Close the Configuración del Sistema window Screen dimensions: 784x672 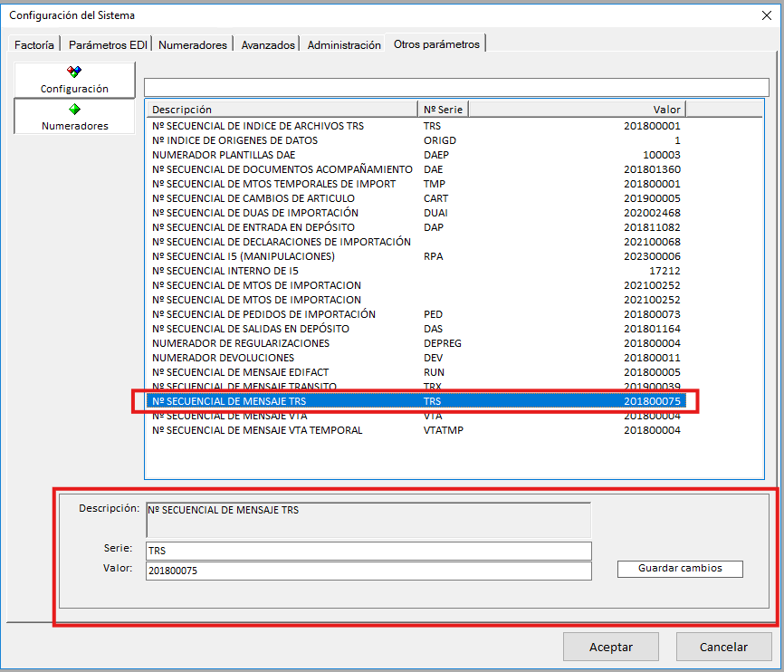(768, 14)
